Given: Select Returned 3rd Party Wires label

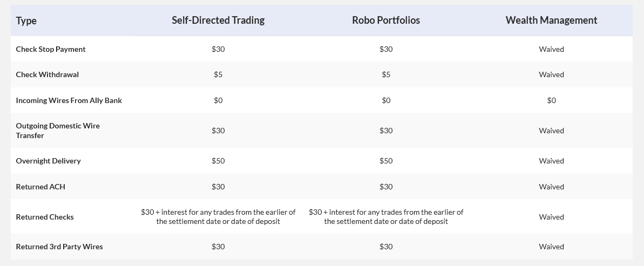Looking at the screenshot, I should click(x=59, y=247).
